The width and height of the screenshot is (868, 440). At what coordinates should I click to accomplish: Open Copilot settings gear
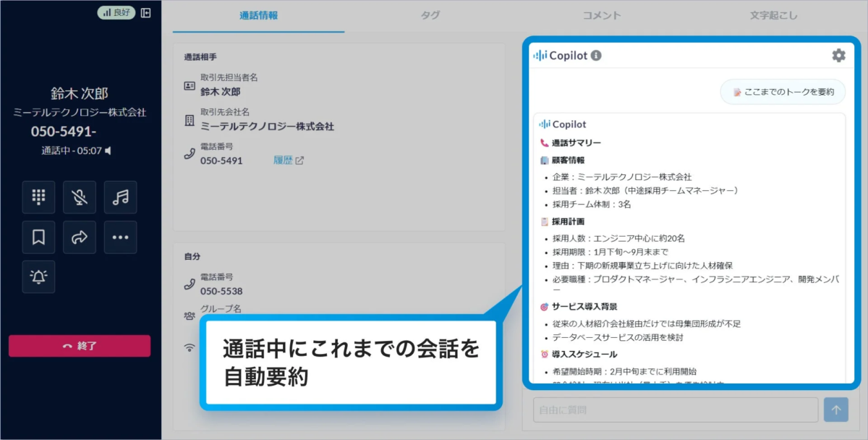[838, 55]
